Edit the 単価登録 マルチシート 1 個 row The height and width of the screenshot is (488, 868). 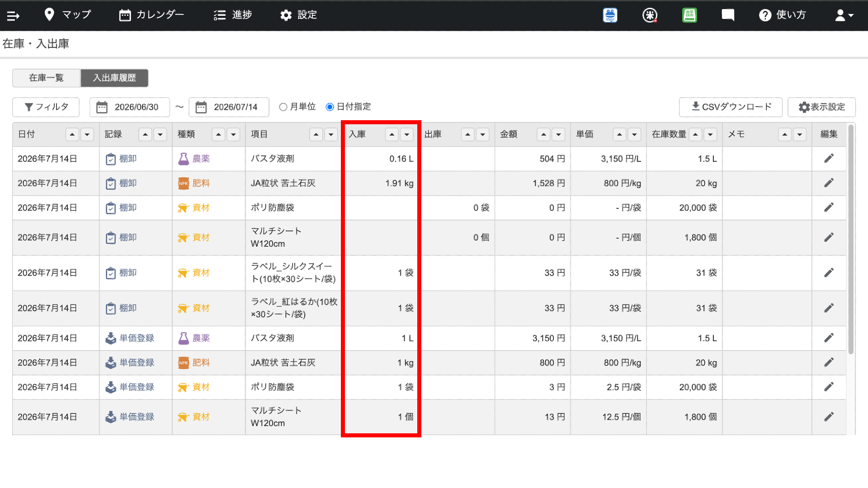(x=829, y=417)
